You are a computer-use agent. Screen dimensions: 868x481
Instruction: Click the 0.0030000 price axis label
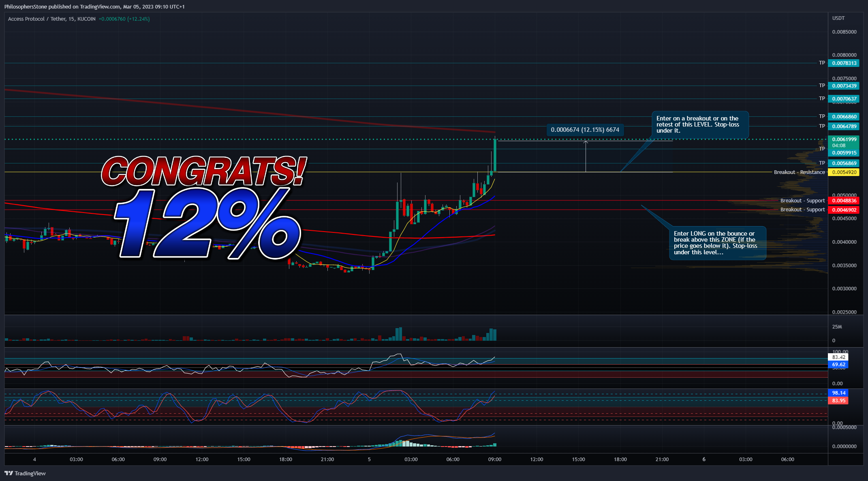844,288
